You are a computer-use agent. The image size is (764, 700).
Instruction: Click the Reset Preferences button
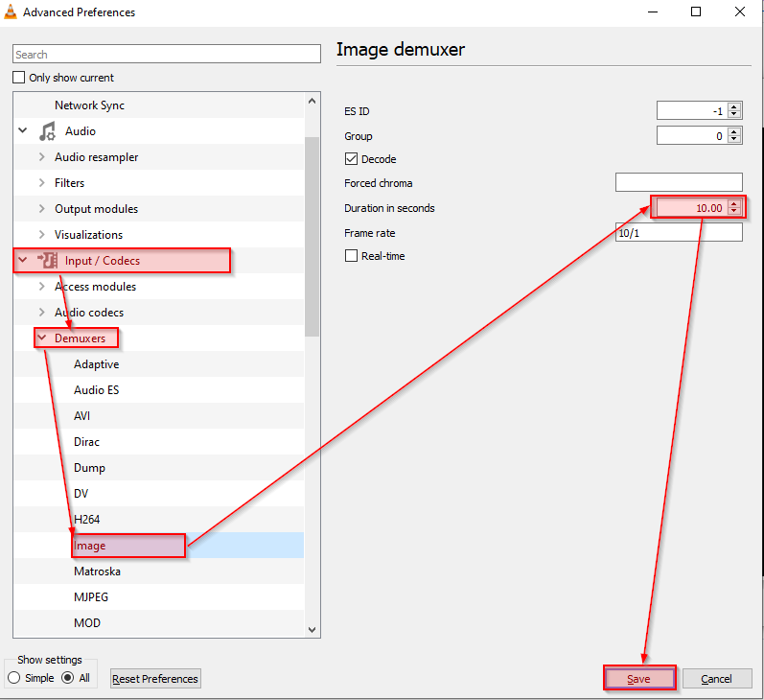click(155, 679)
